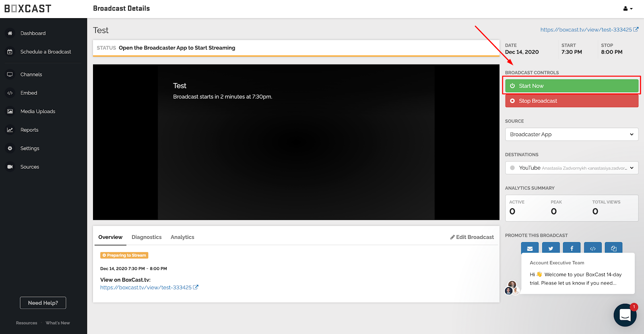
Task: Click the red Stop Broadcast button
Action: (x=572, y=101)
